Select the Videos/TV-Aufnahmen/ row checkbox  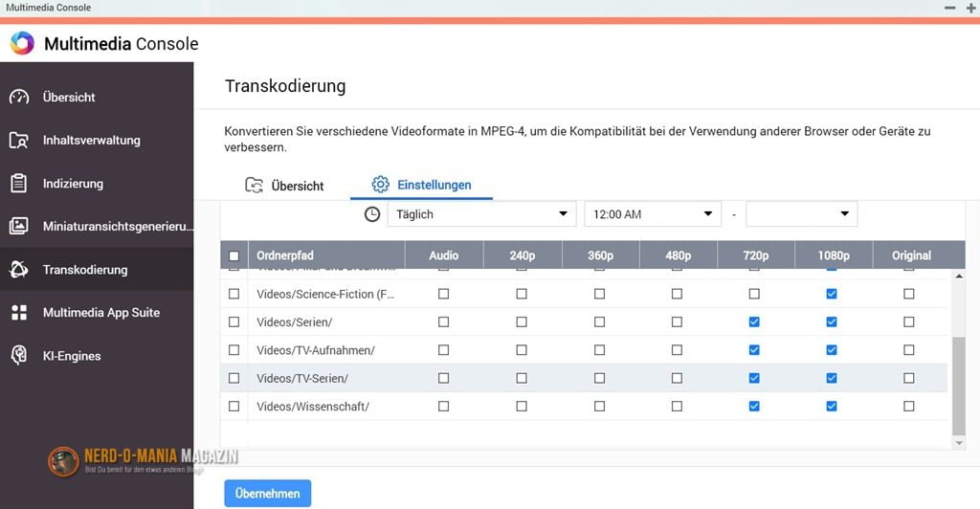tap(234, 350)
